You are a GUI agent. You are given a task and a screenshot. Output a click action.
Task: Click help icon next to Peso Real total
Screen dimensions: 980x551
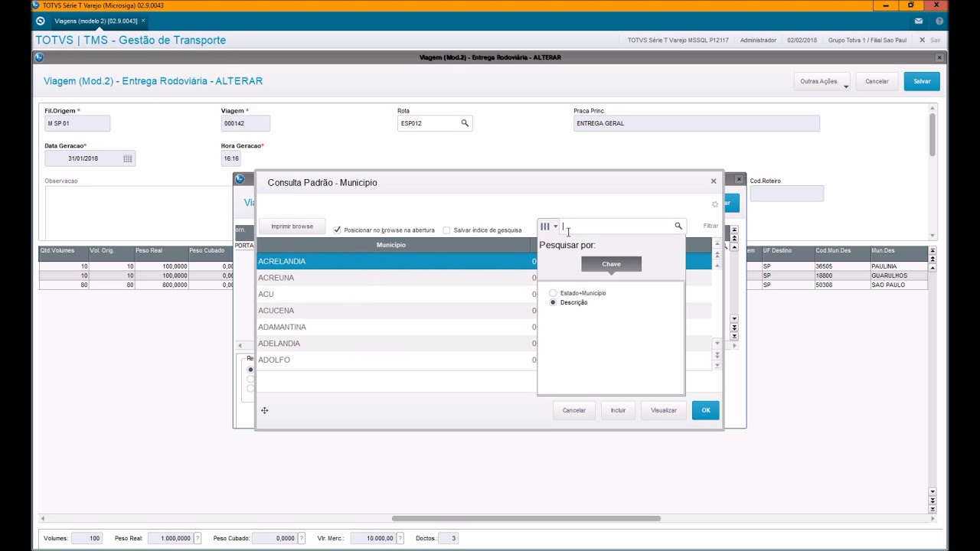coord(198,538)
